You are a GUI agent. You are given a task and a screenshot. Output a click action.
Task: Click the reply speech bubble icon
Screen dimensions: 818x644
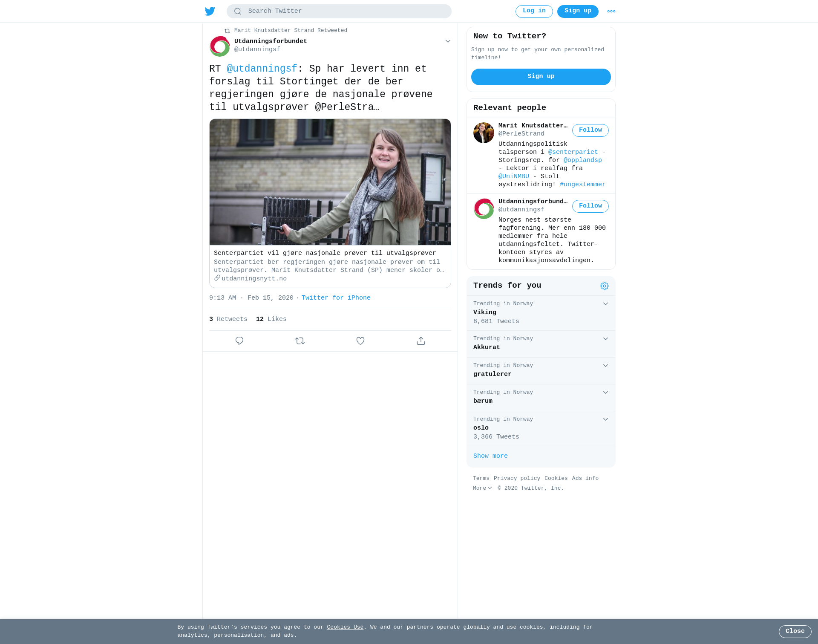click(239, 341)
